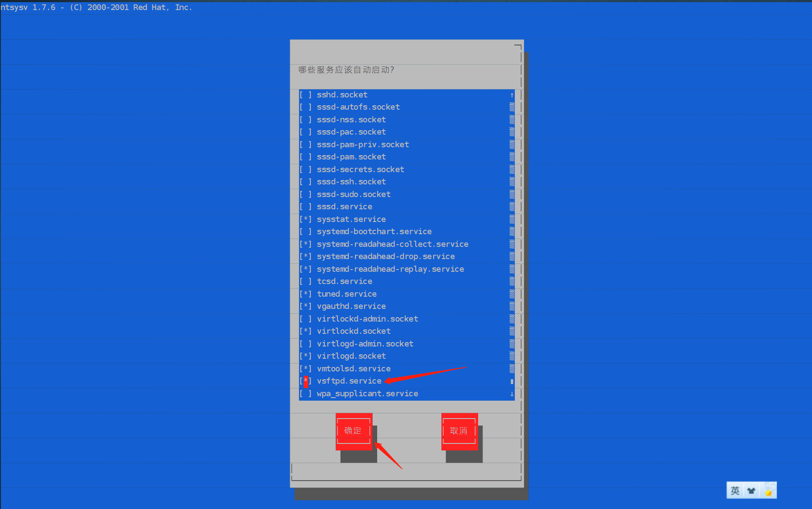812x509 pixels.
Task: Click the up arrow on the scrollbar
Action: 512,94
